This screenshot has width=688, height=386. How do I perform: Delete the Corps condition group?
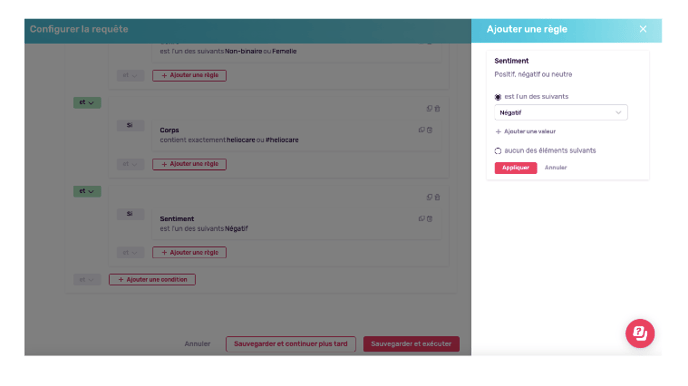click(x=437, y=108)
